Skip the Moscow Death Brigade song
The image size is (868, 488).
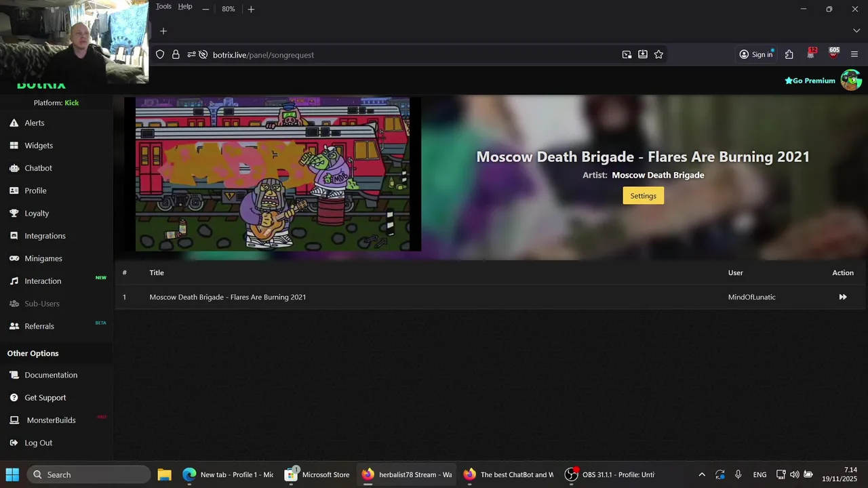click(x=843, y=297)
